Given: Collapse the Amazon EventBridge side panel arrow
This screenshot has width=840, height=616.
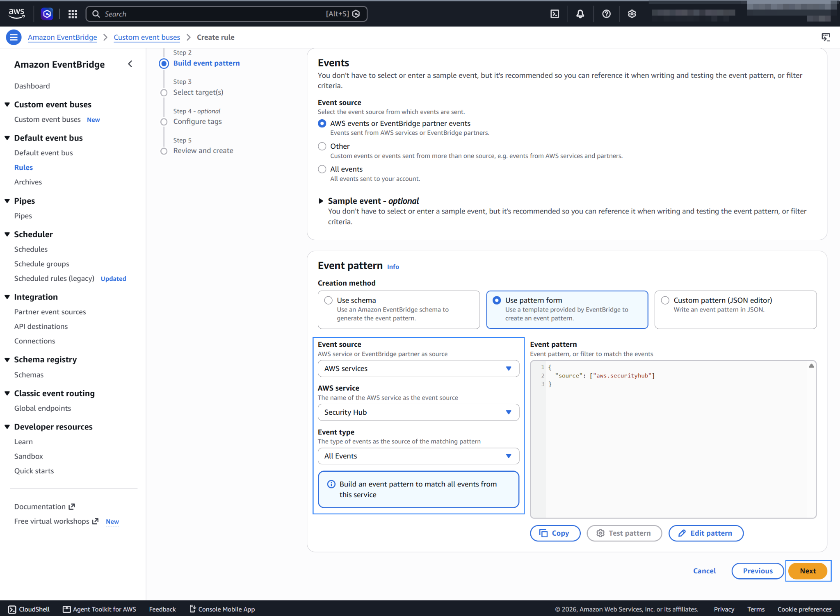Looking at the screenshot, I should tap(130, 64).
